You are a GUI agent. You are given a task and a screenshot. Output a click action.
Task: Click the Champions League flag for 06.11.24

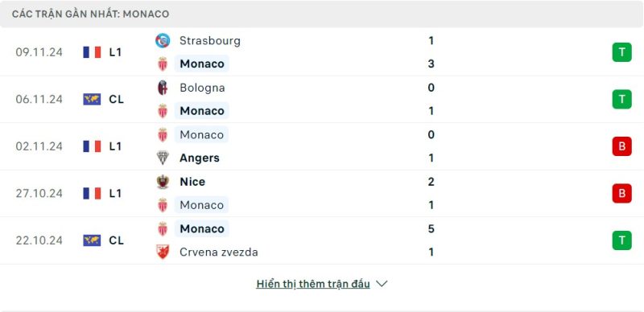click(92, 100)
